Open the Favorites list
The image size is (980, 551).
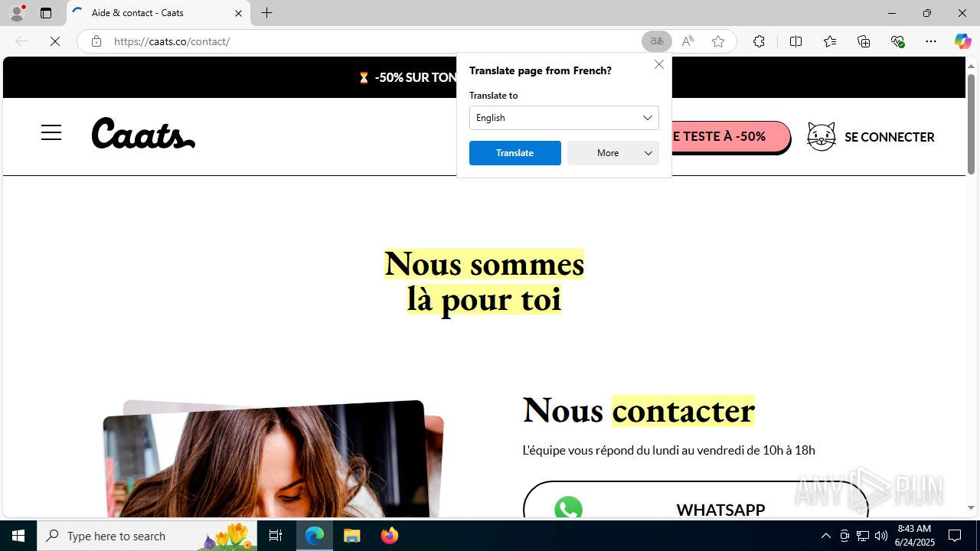pyautogui.click(x=829, y=41)
